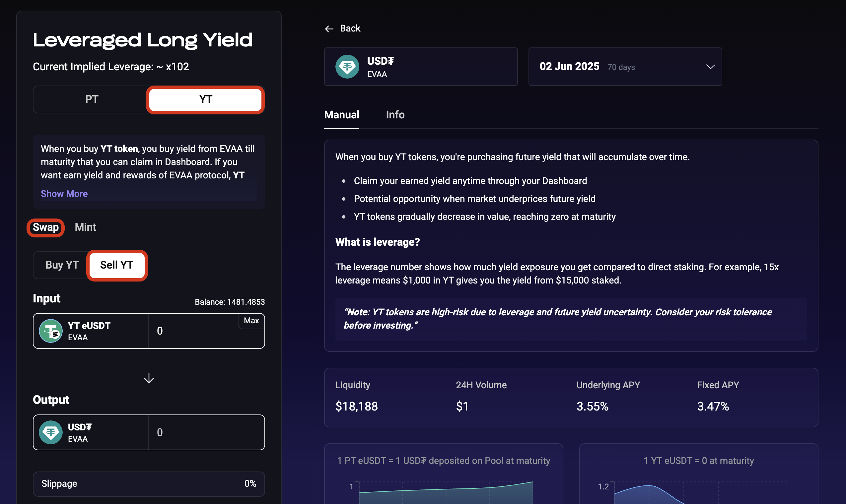
Task: Click the USD₮ EVAA token logo at top
Action: click(347, 67)
